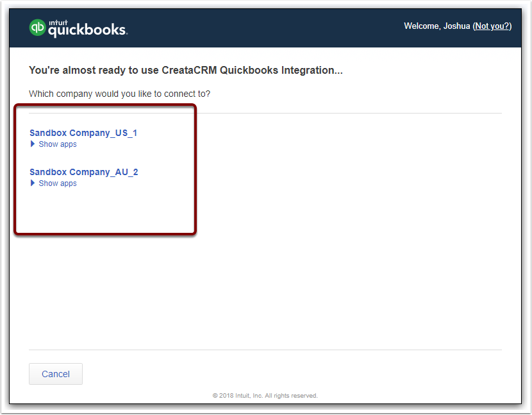Click 'Welcome, Joshua' text

436,26
